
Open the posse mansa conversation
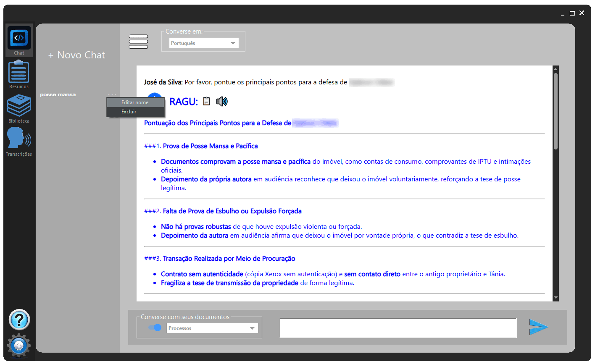(58, 94)
